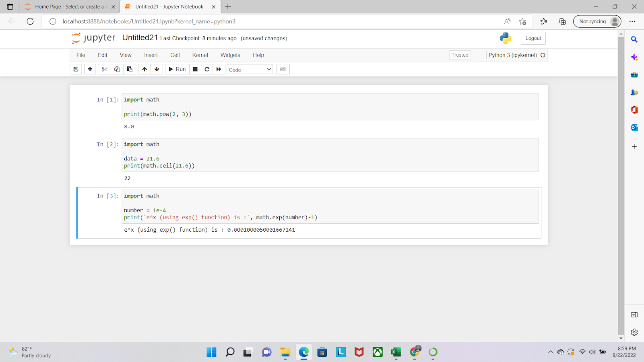Open Excel from the taskbar

[x=396, y=352]
